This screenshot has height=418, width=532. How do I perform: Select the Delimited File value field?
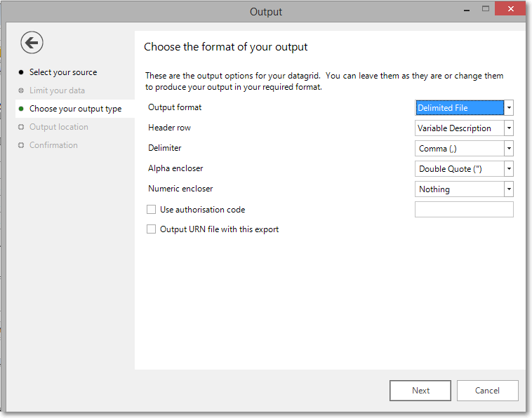[460, 108]
